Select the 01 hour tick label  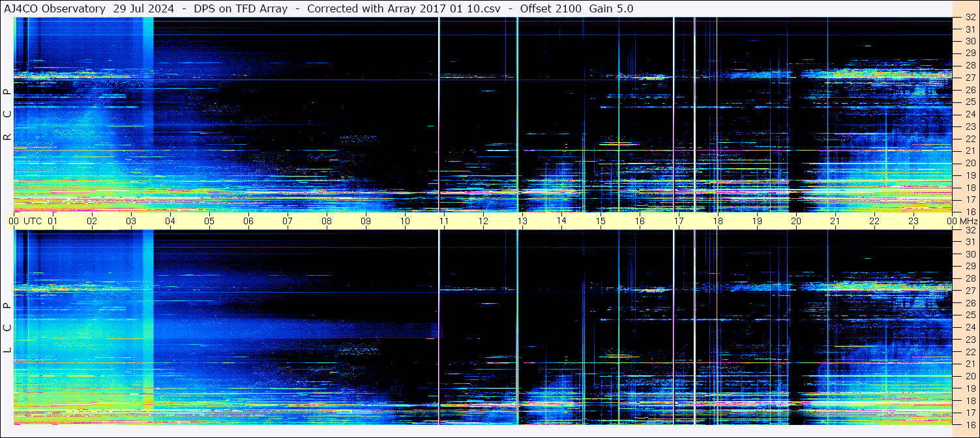point(53,221)
